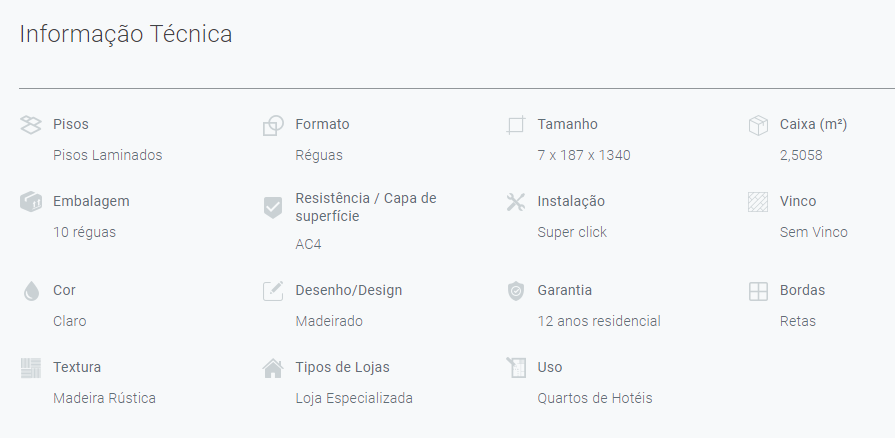Click the Embalagem package icon
This screenshot has width=895, height=438.
click(31, 202)
